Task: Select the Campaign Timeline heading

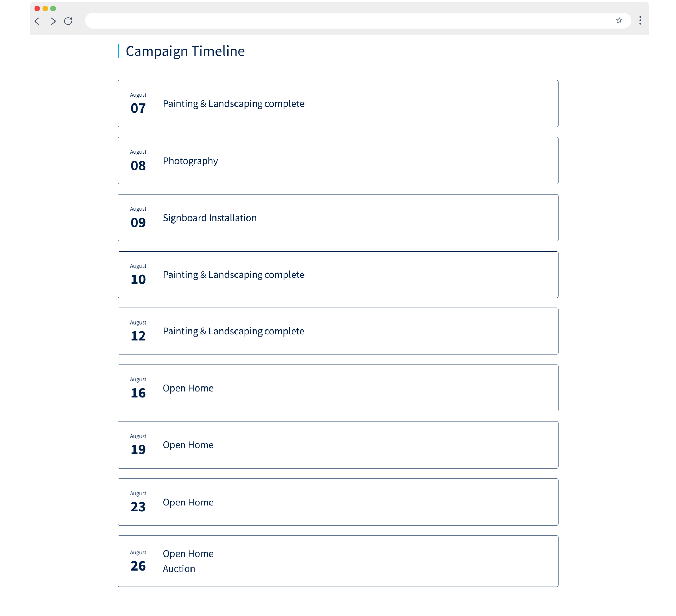Action: click(185, 51)
